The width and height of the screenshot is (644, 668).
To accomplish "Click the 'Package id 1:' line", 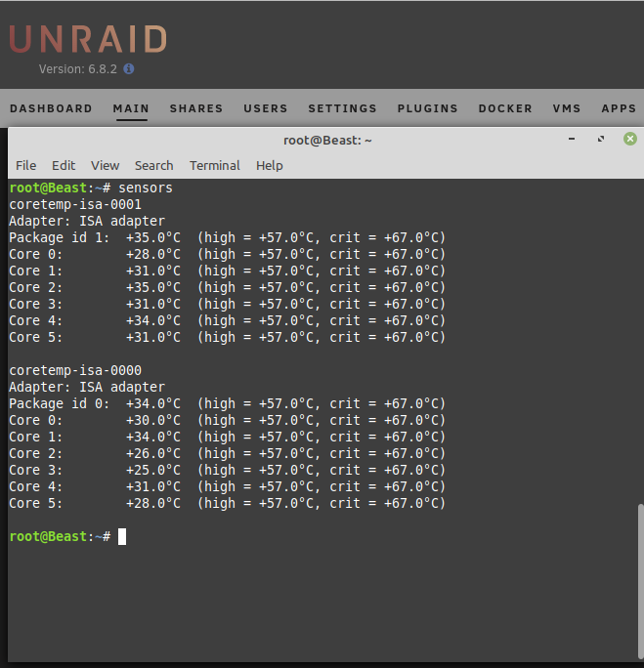I will [227, 237].
